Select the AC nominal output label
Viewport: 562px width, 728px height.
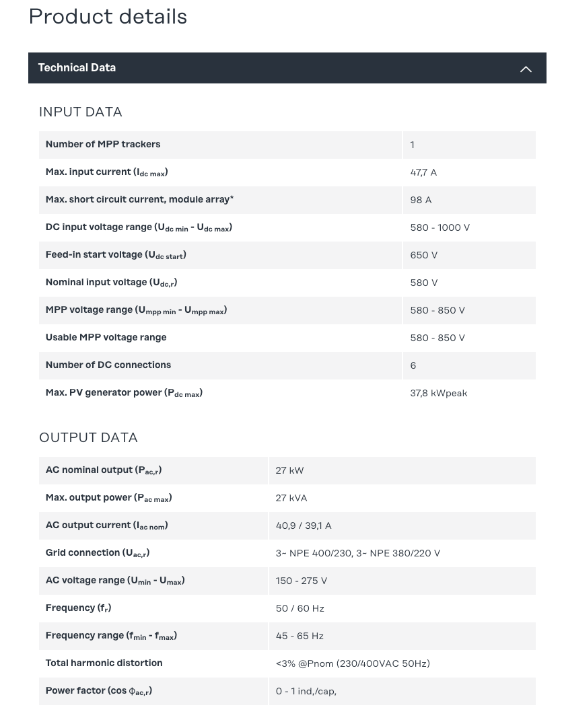tap(103, 470)
